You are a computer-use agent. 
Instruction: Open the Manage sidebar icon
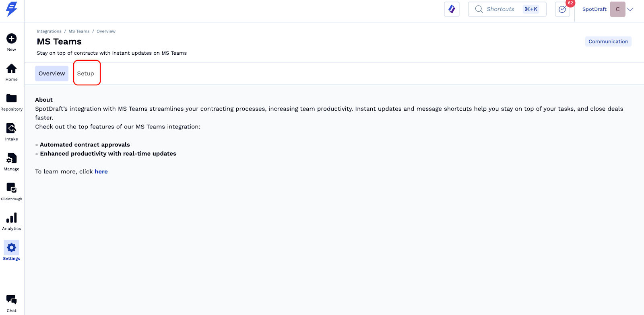tap(12, 159)
